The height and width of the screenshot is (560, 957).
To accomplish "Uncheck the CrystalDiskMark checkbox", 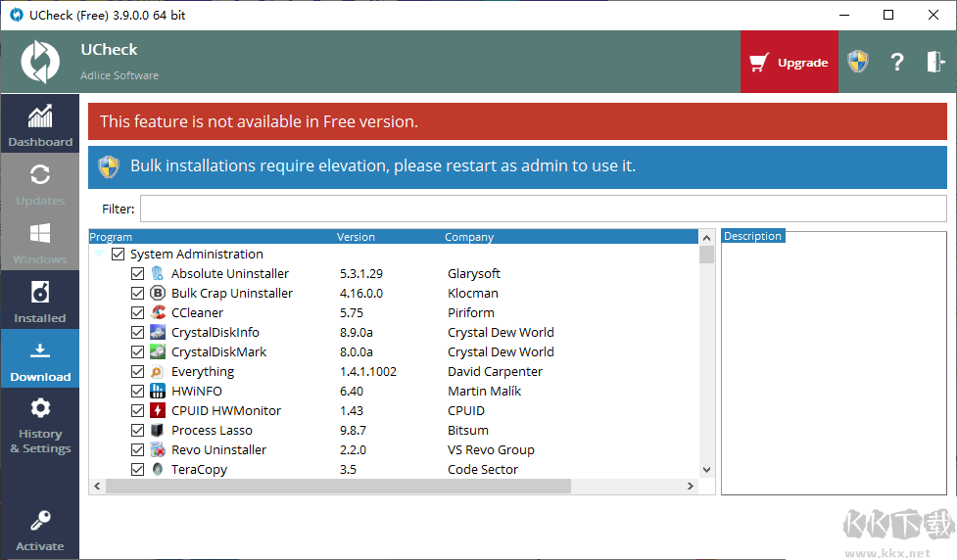I will tap(137, 351).
